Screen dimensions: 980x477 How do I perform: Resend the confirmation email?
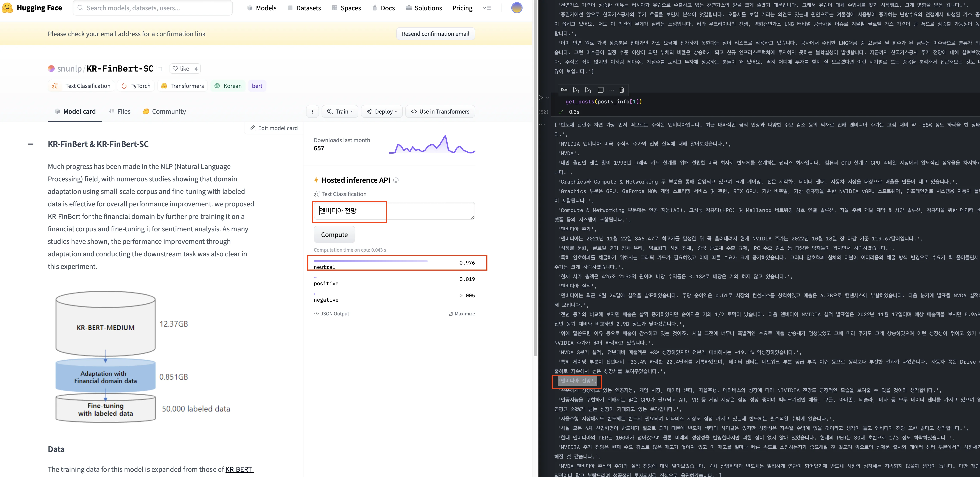tap(435, 34)
